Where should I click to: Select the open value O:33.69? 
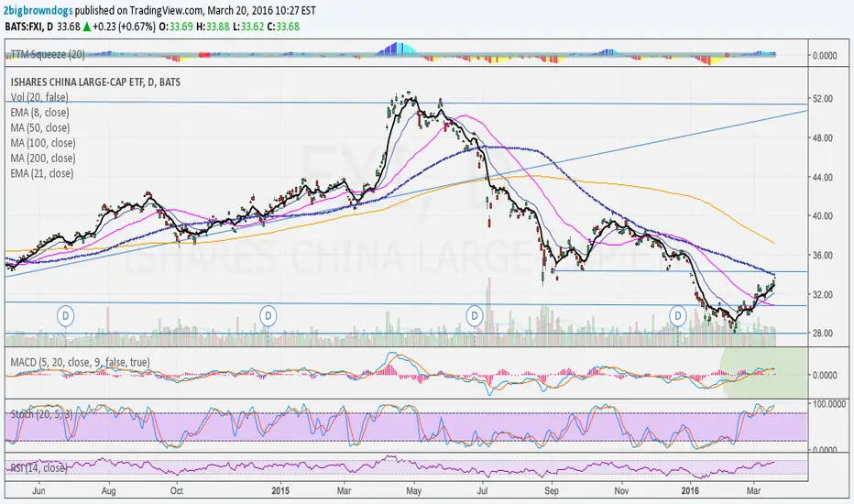tap(176, 27)
